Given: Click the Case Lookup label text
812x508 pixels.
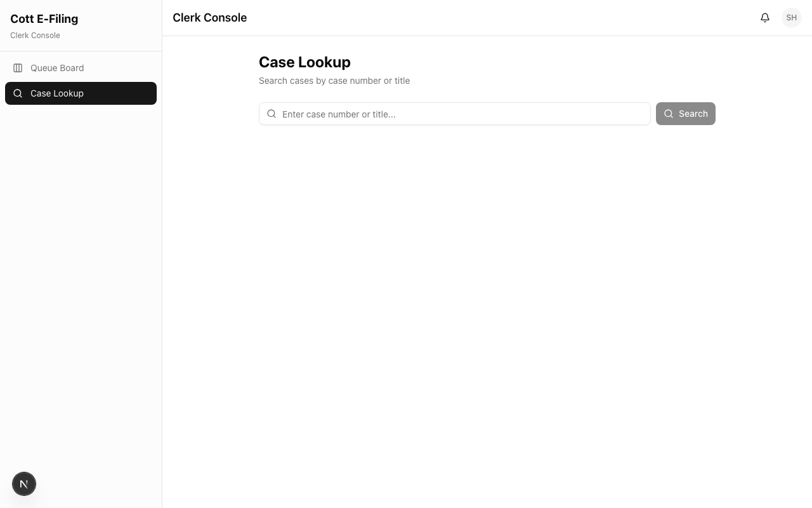Looking at the screenshot, I should 57,93.
